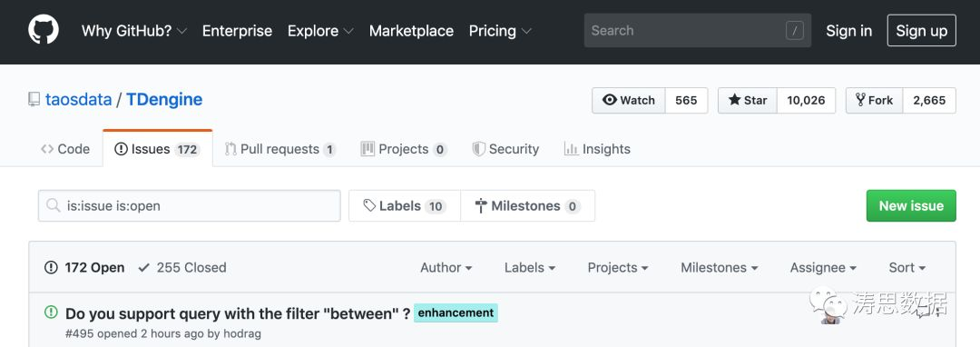Star the TDengine repository

(x=748, y=100)
